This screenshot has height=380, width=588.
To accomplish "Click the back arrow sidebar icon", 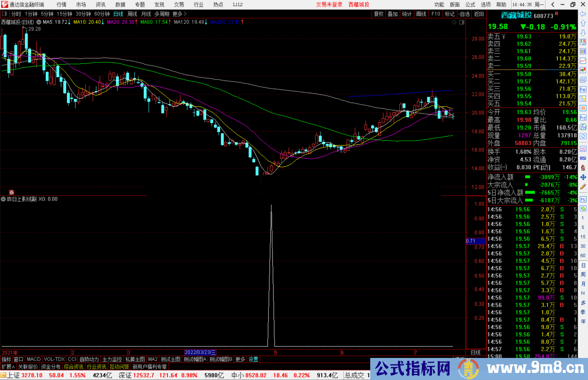I will (583, 14).
